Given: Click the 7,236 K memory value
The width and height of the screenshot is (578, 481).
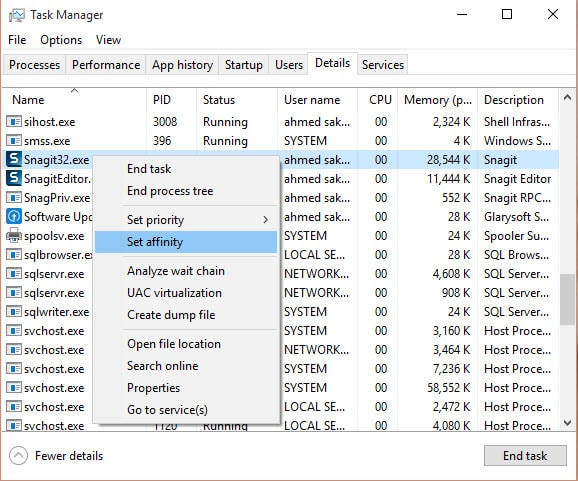Looking at the screenshot, I should tap(452, 369).
